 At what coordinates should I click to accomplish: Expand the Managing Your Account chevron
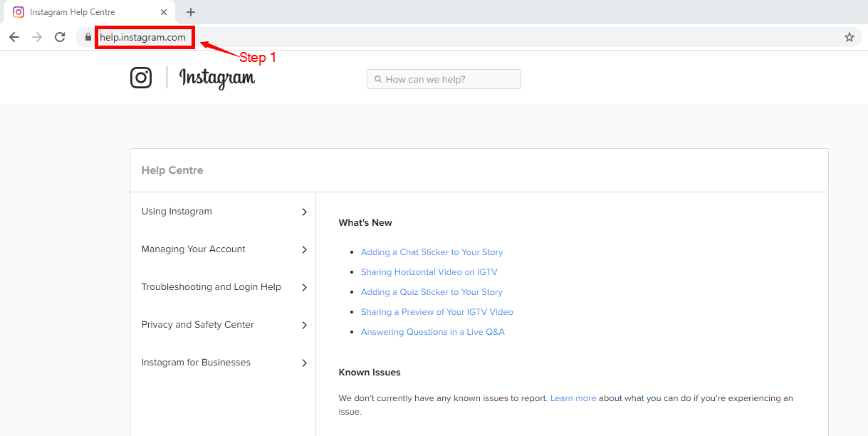[x=304, y=250]
